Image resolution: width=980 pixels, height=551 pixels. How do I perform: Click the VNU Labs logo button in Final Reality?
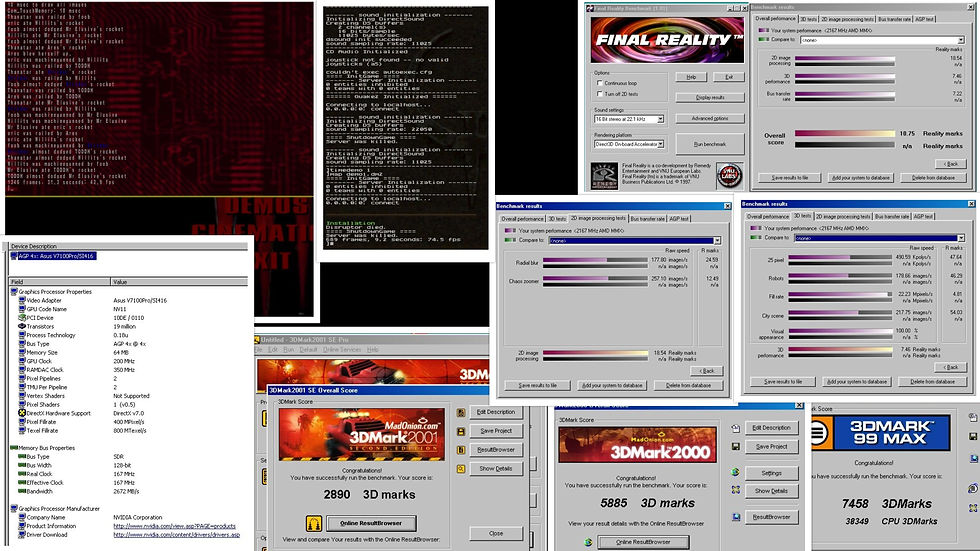coord(729,176)
